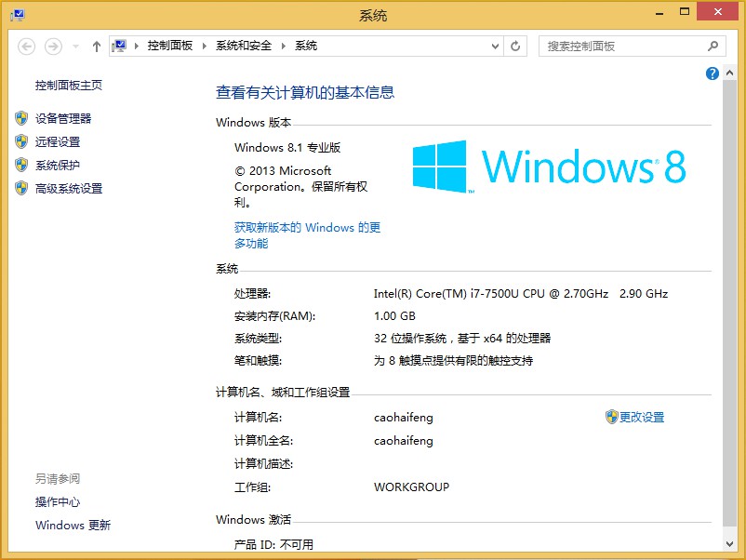Viewport: 746px width, 560px height.
Task: Open Windows 更新 link
Action: tap(73, 526)
